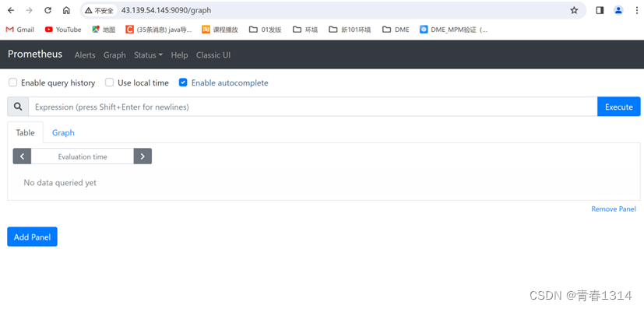644x309 pixels.
Task: Click the magnifier icon beside the expression box
Action: tap(18, 107)
